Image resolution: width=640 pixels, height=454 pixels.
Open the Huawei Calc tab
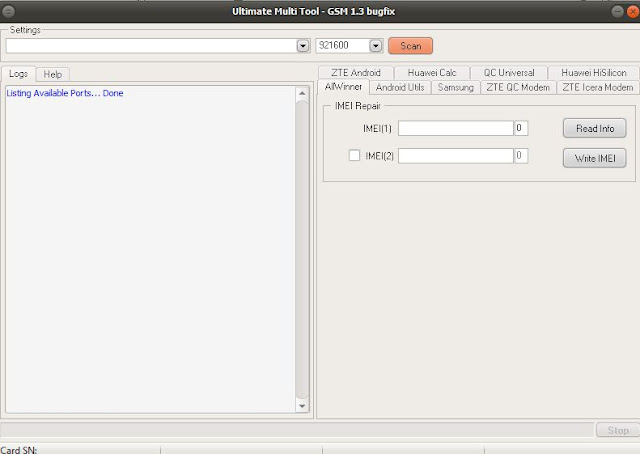[432, 73]
